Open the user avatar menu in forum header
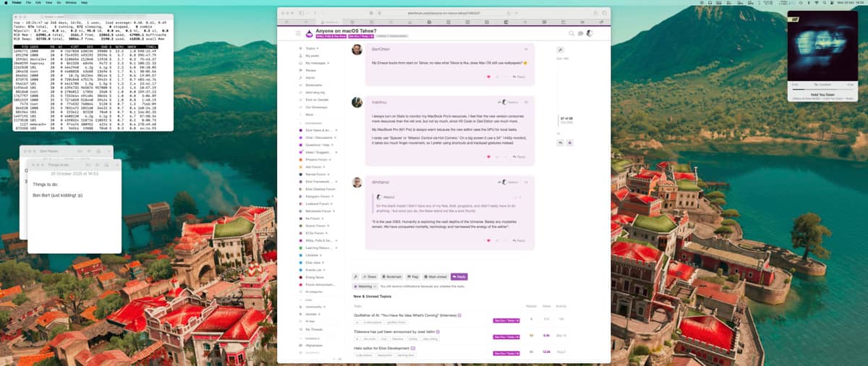The width and height of the screenshot is (868, 366). click(x=589, y=33)
